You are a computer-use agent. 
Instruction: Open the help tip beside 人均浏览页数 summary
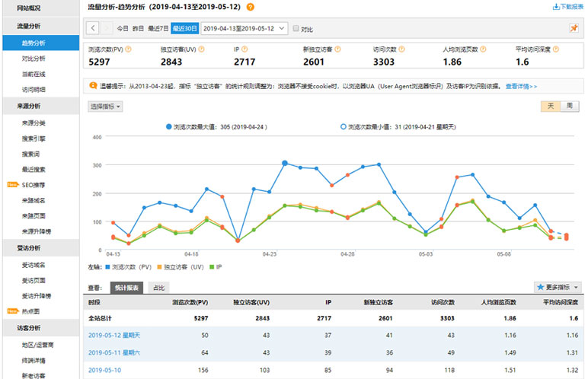(x=483, y=49)
